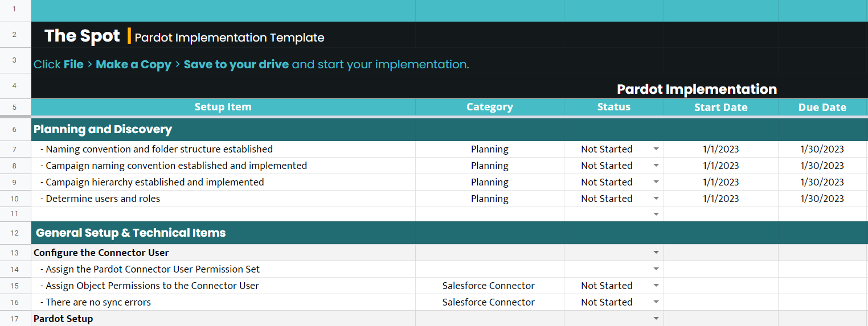Expand Status dropdown for Campaign hierarchy row

pos(656,182)
